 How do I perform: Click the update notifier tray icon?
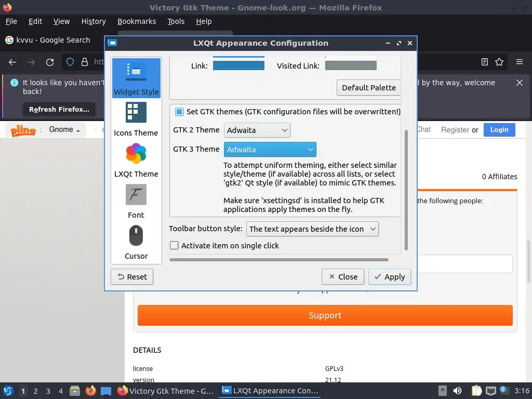click(504, 391)
